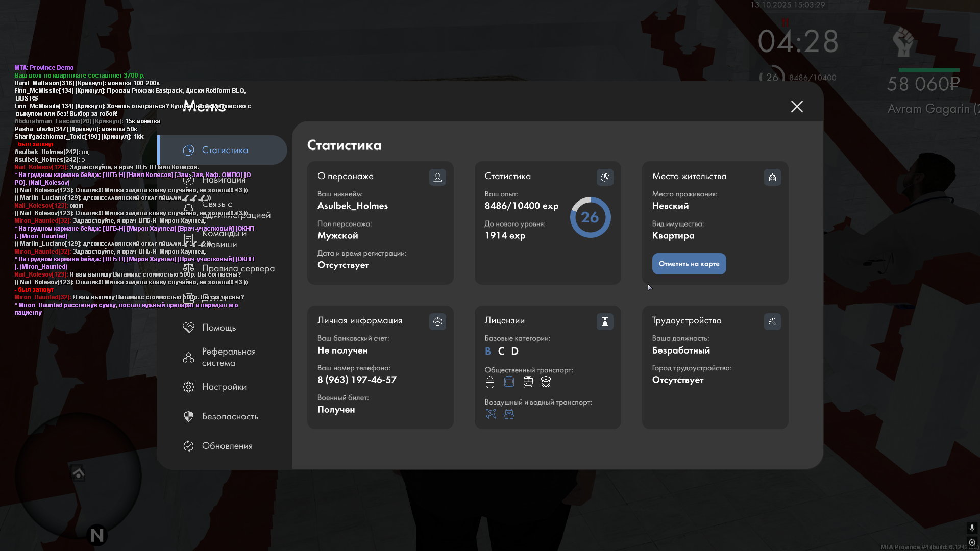Click the profile icon in the Личная информация card
This screenshot has height=551, width=980.
pyautogui.click(x=437, y=321)
